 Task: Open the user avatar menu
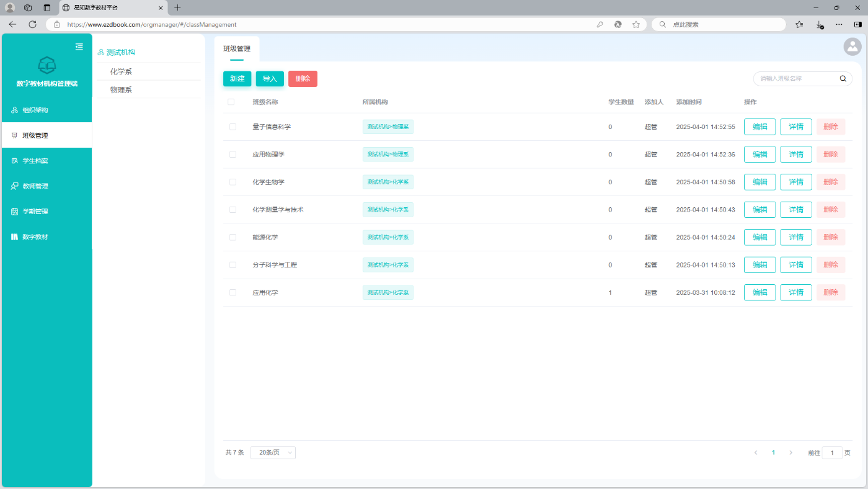[x=852, y=47]
